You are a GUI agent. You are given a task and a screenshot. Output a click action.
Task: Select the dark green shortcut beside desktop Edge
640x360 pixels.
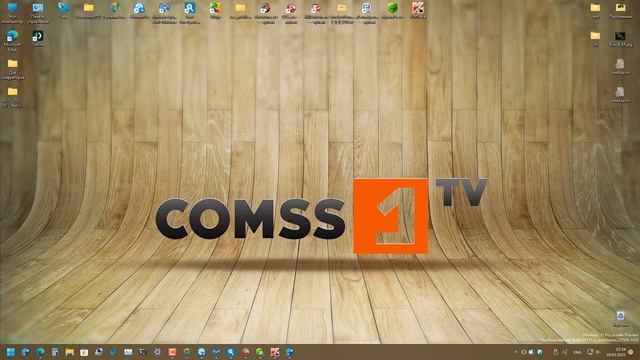click(x=38, y=36)
